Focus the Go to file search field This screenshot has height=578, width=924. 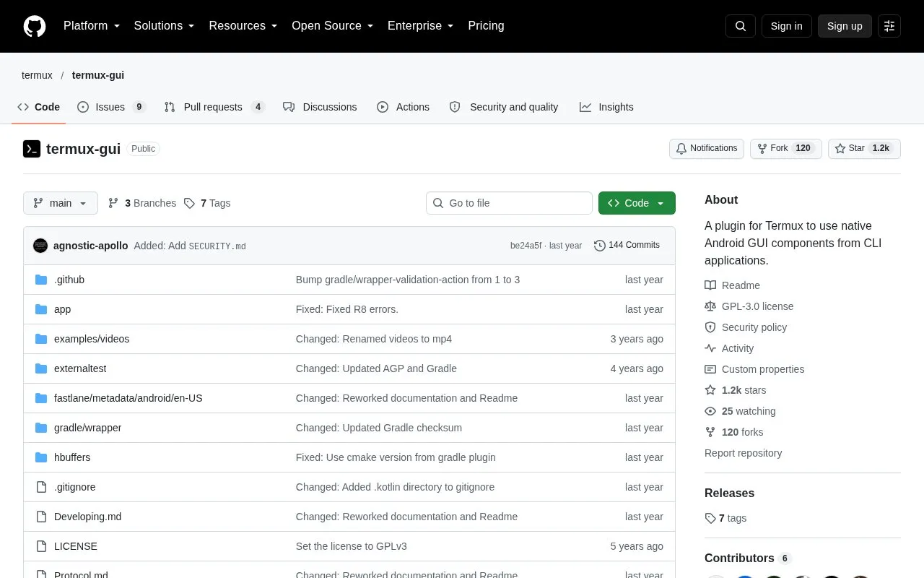coord(509,203)
